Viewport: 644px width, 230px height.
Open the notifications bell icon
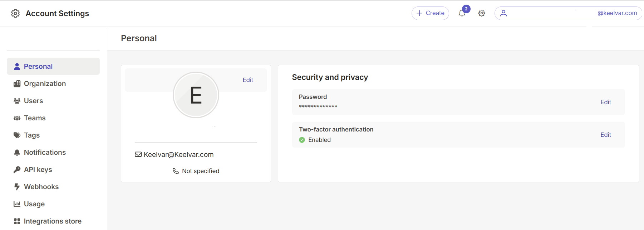click(x=462, y=13)
